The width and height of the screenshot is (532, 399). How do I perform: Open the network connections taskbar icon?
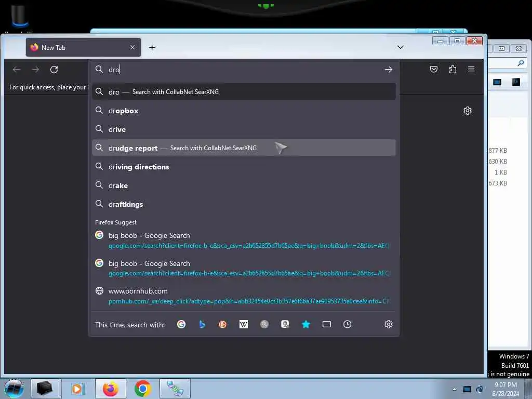click(175, 389)
